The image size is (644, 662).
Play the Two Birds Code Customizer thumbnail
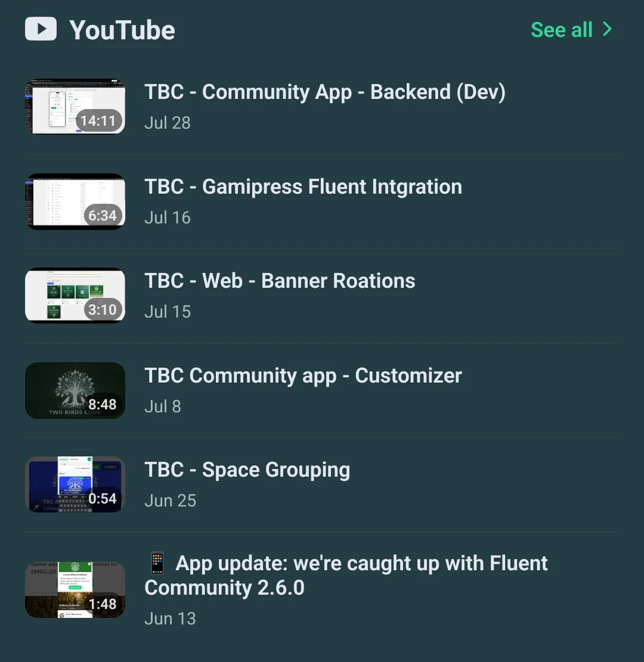point(75,390)
